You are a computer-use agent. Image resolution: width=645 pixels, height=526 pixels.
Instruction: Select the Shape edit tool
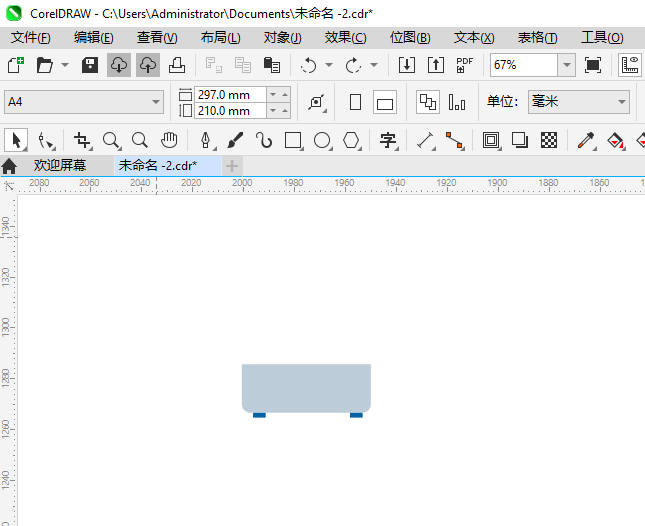pos(45,140)
